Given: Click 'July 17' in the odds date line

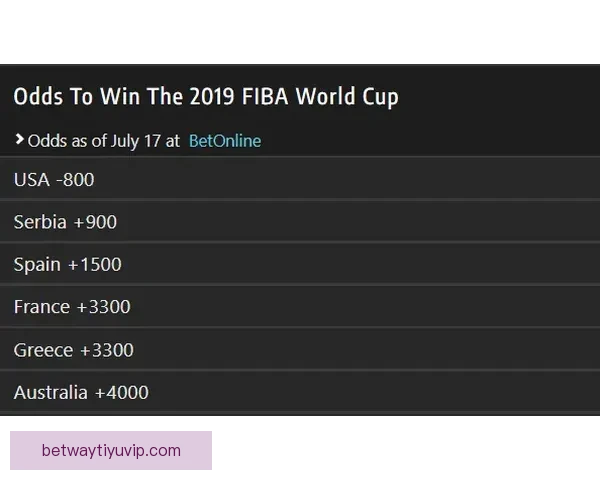Looking at the screenshot, I should coord(136,141).
